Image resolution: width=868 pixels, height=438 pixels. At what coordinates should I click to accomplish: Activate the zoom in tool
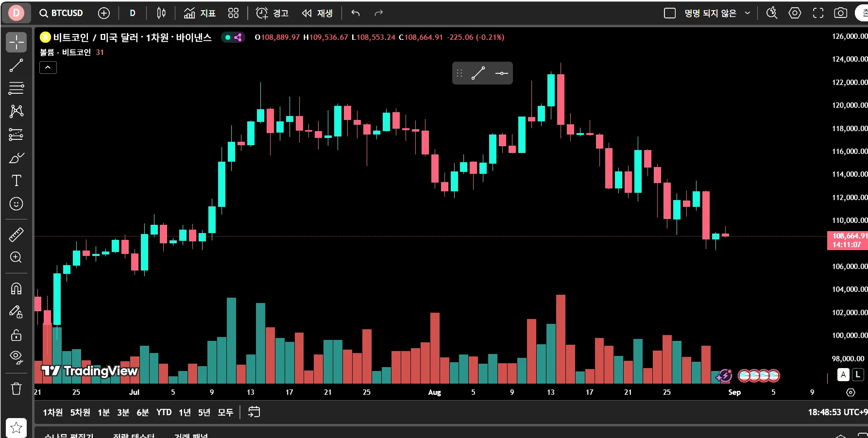click(x=16, y=257)
